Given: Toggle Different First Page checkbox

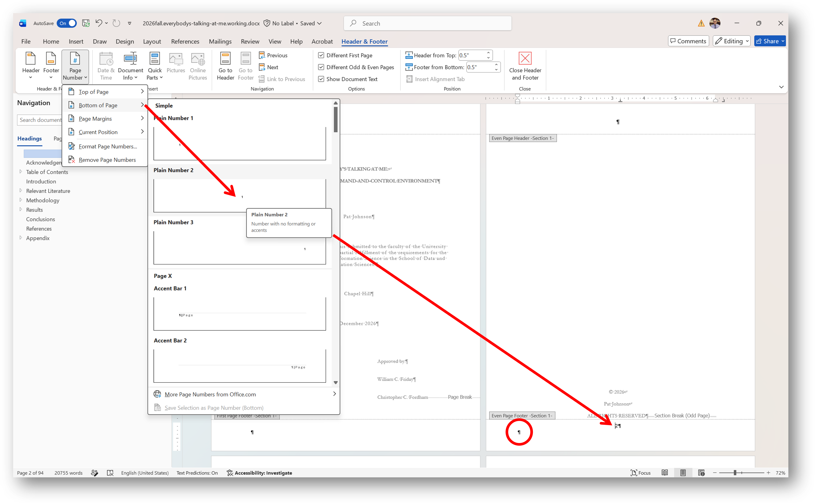Looking at the screenshot, I should (321, 55).
